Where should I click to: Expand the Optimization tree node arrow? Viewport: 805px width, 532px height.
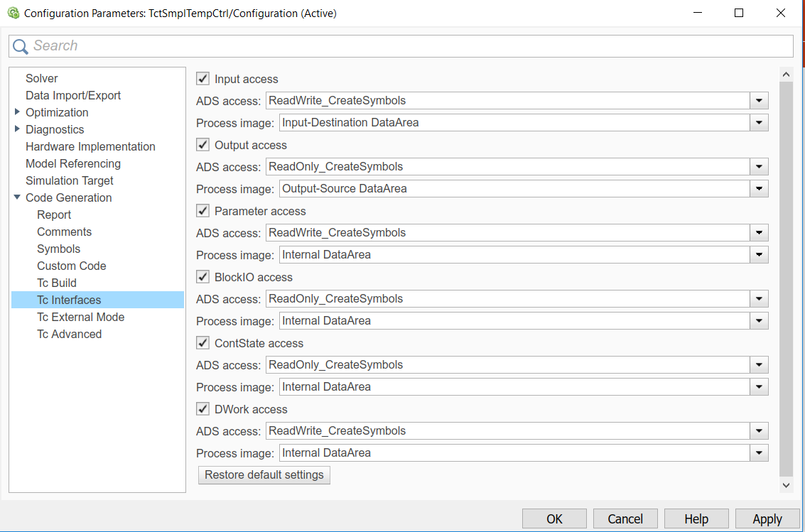click(18, 112)
